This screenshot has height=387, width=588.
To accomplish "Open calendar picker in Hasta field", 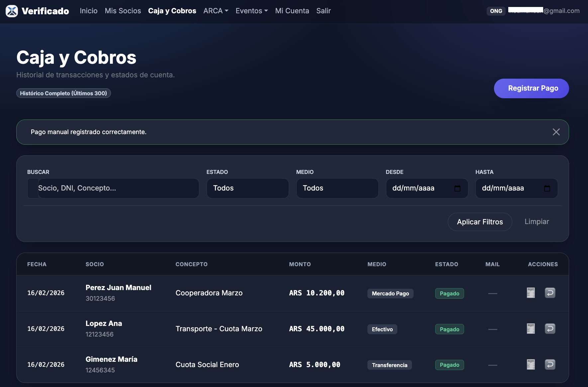I will pyautogui.click(x=547, y=188).
